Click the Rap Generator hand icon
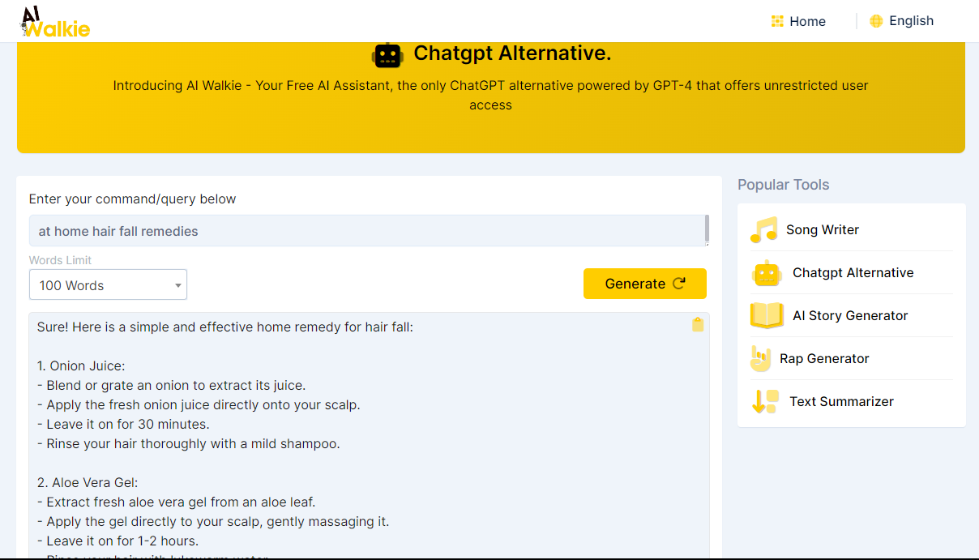 [760, 358]
